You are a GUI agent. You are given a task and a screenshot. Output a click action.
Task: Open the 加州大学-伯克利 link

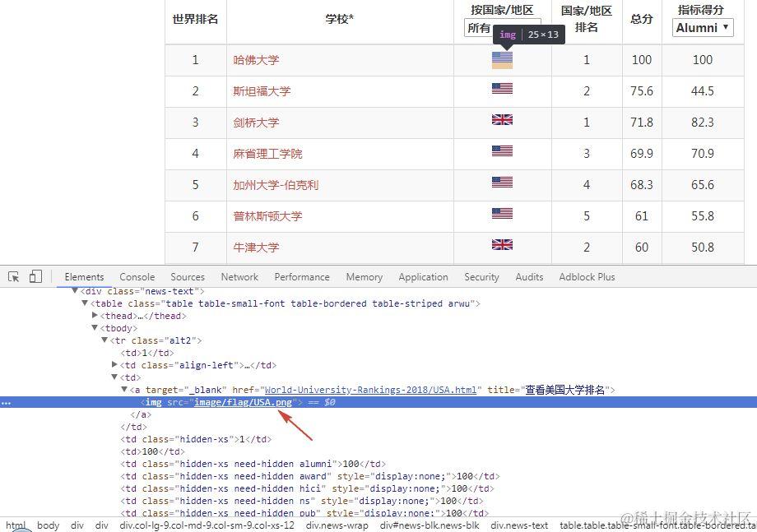pos(276,185)
